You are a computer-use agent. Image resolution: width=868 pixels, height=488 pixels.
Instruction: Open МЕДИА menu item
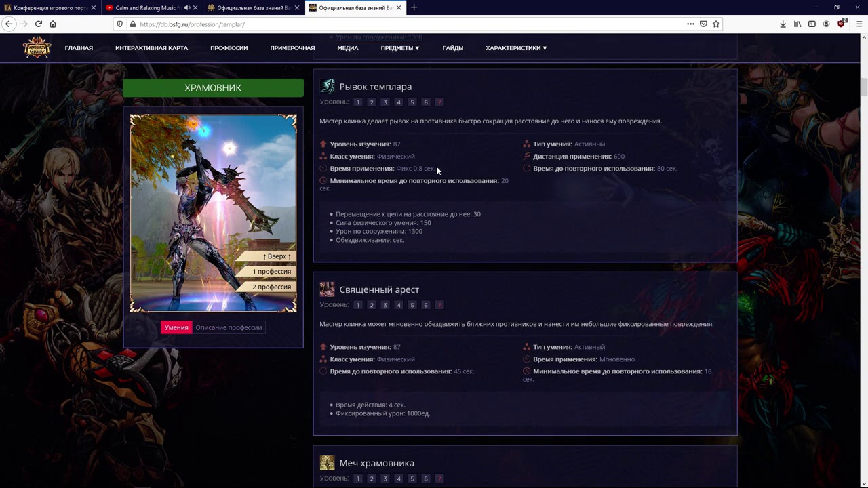point(348,48)
